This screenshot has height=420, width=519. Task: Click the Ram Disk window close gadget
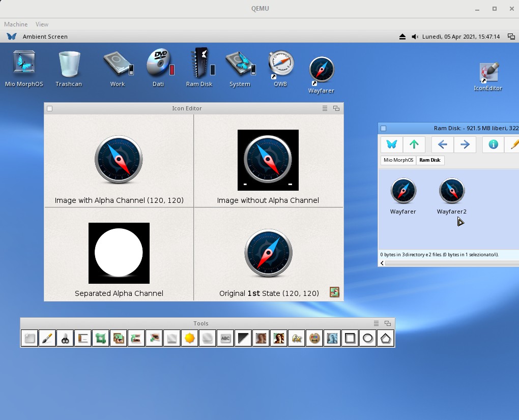(384, 129)
